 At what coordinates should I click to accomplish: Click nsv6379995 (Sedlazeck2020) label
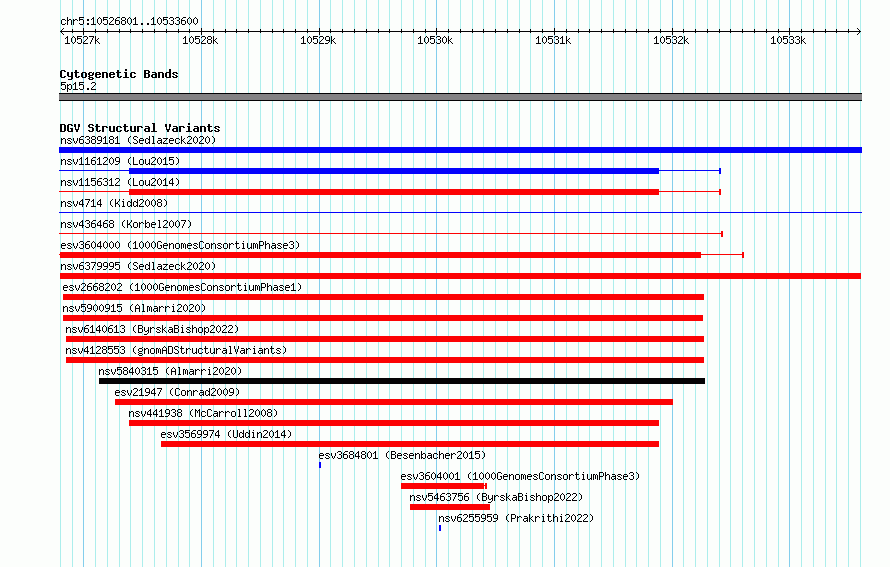138,266
